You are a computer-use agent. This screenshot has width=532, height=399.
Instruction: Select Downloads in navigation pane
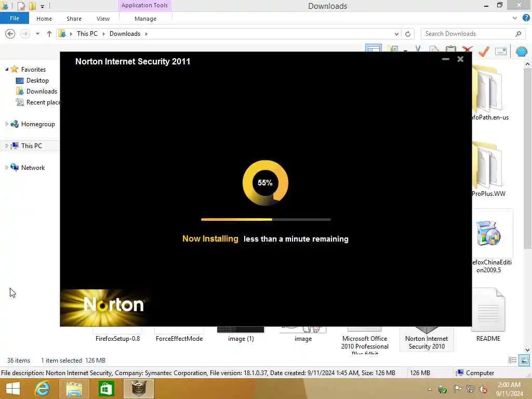coord(42,91)
